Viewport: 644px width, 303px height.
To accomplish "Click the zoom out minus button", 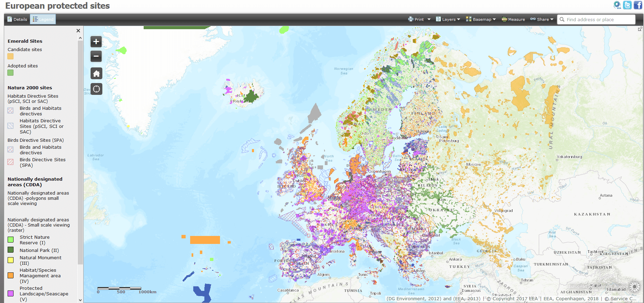I will 96,56.
